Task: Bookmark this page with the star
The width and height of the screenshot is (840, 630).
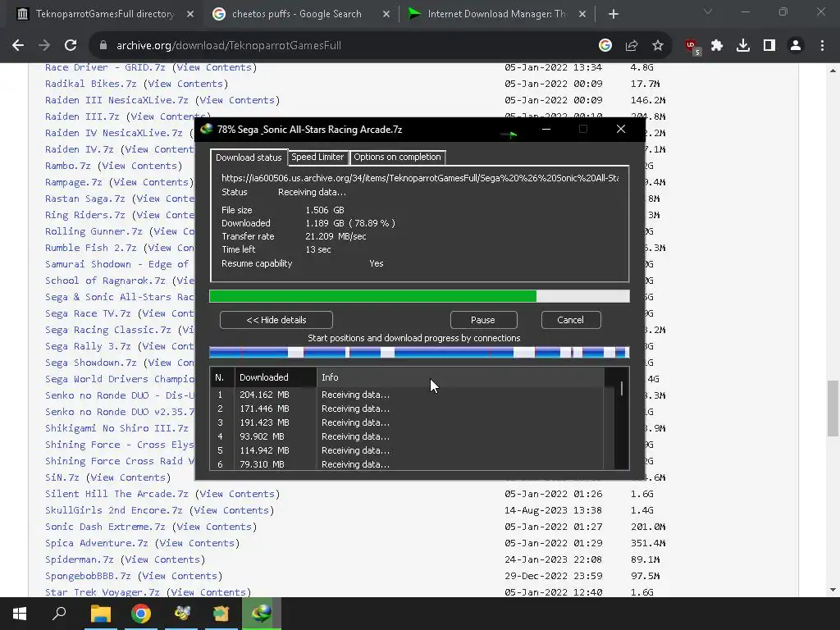Action: [658, 46]
